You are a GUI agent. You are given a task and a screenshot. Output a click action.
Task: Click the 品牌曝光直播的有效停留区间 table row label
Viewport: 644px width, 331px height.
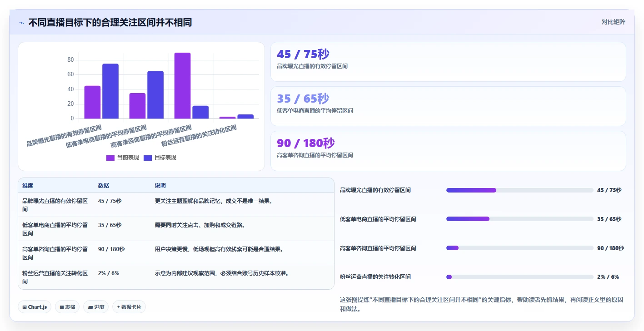pyautogui.click(x=55, y=205)
